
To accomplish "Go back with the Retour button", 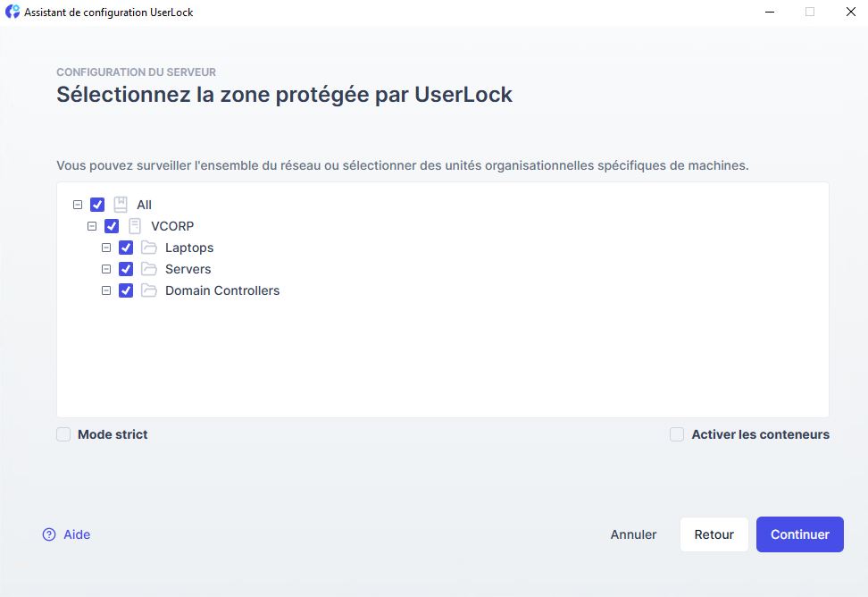I will pos(714,534).
